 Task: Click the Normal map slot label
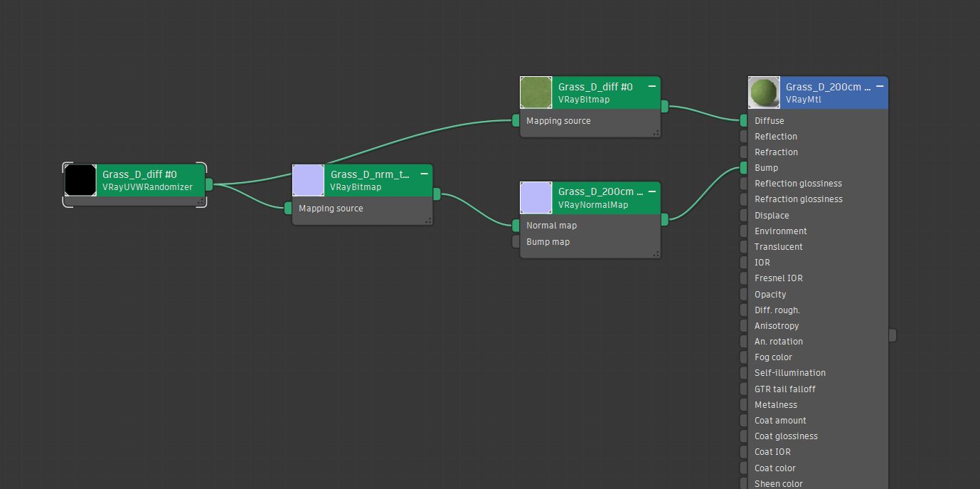pyautogui.click(x=551, y=225)
